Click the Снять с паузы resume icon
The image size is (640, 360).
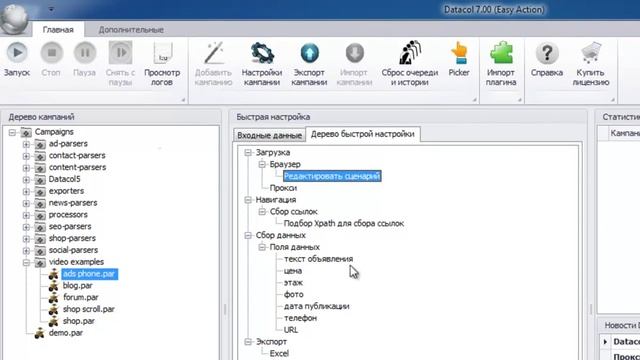[120, 53]
